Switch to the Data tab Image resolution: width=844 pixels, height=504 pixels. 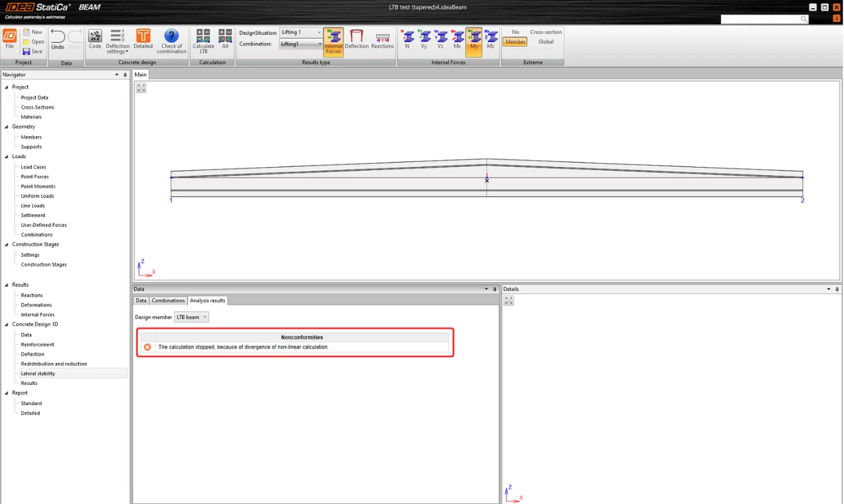click(141, 301)
